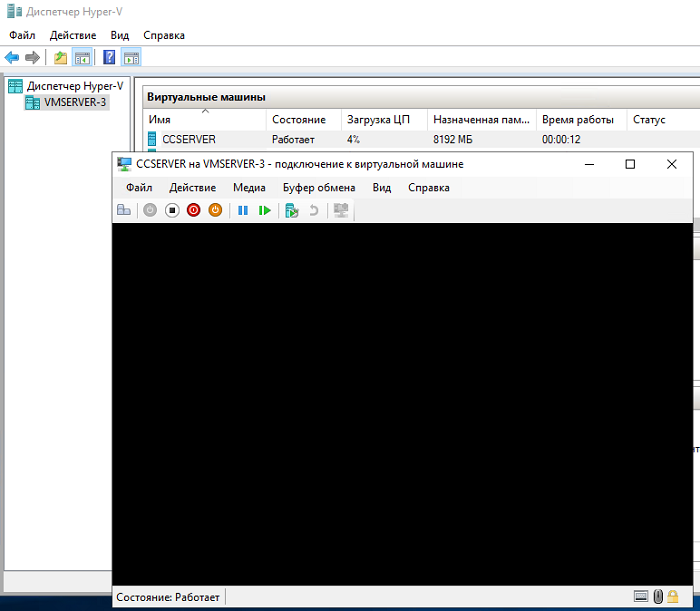Create a checkpoint with the toolbar icon
Image resolution: width=700 pixels, height=611 pixels.
point(291,210)
